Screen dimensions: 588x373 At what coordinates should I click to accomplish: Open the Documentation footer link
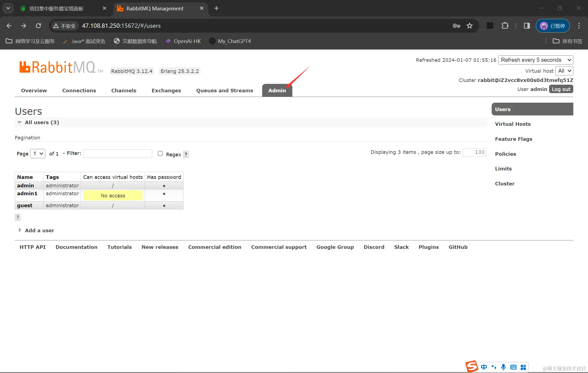pyautogui.click(x=76, y=247)
